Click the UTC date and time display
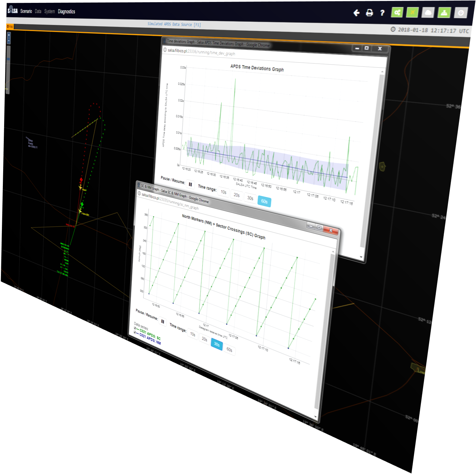 (430, 30)
